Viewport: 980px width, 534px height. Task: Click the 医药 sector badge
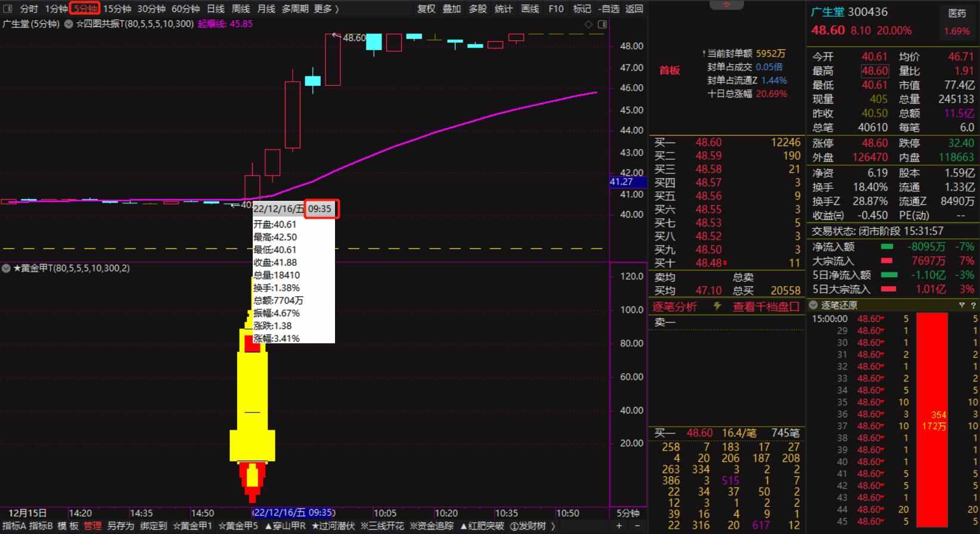957,13
